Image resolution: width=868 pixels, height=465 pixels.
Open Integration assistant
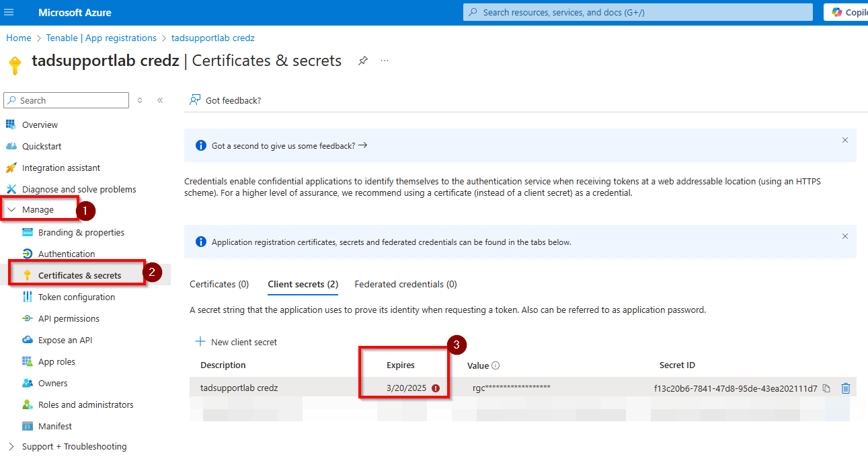pyautogui.click(x=61, y=168)
